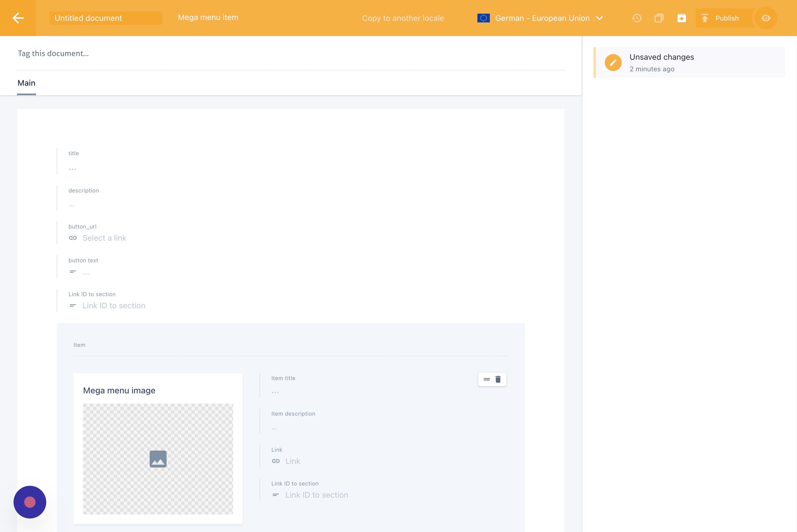Click the duplicate document icon
The width and height of the screenshot is (797, 532).
click(659, 18)
